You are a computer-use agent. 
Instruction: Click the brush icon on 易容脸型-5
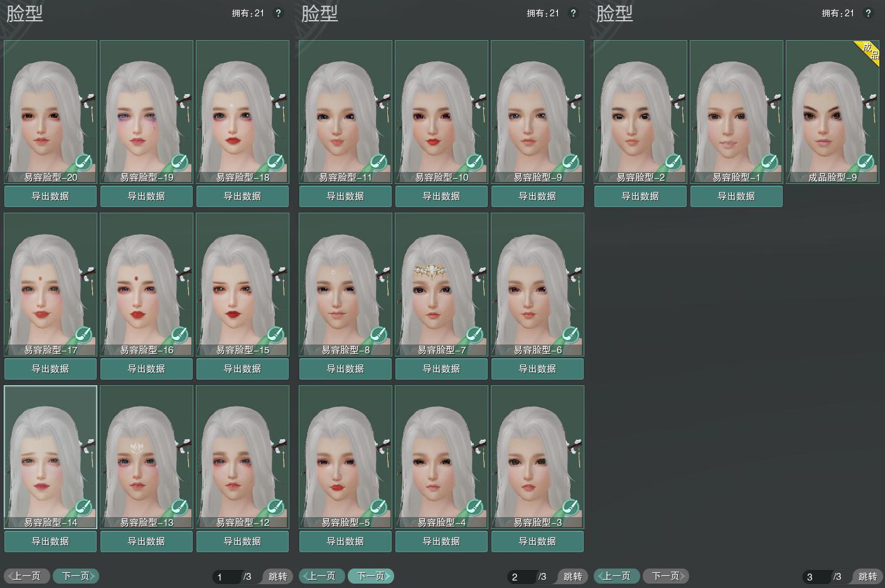point(378,508)
